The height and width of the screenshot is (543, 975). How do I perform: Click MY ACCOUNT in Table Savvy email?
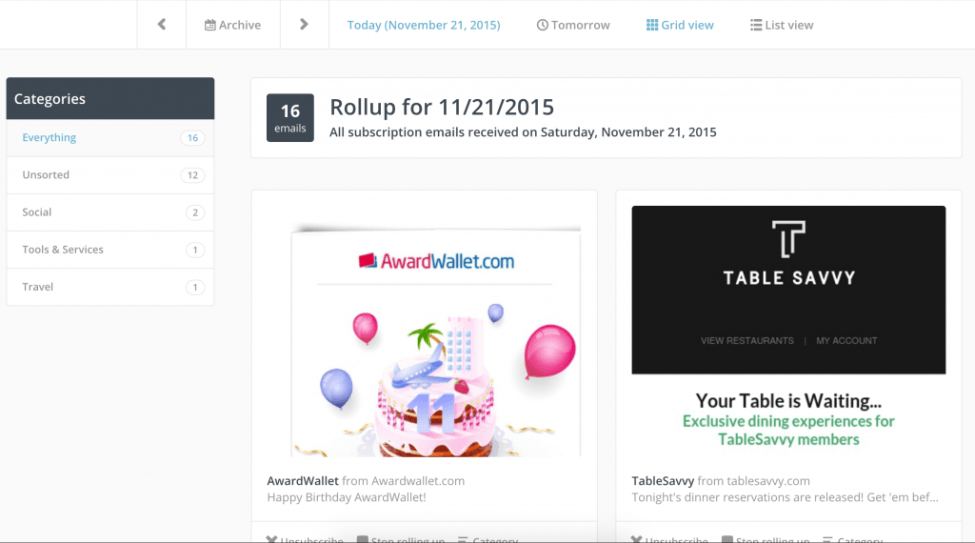[x=847, y=341]
